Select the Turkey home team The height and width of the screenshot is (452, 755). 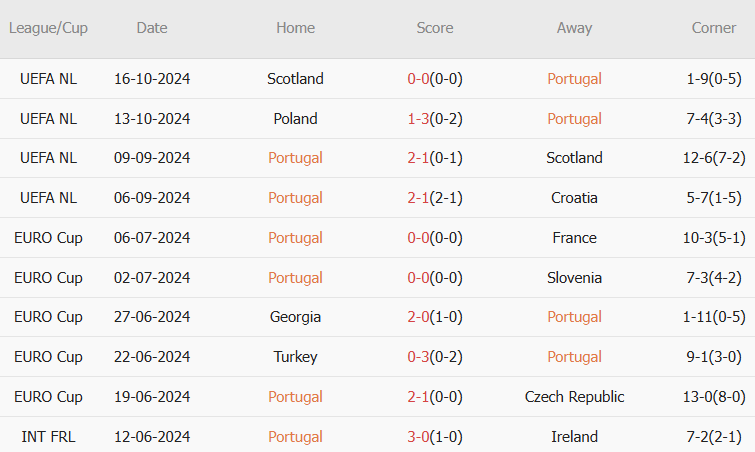pos(295,357)
